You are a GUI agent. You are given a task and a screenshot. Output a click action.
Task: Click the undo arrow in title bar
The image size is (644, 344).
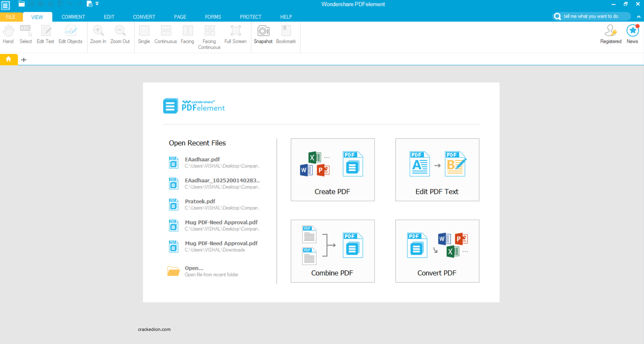(70, 4)
